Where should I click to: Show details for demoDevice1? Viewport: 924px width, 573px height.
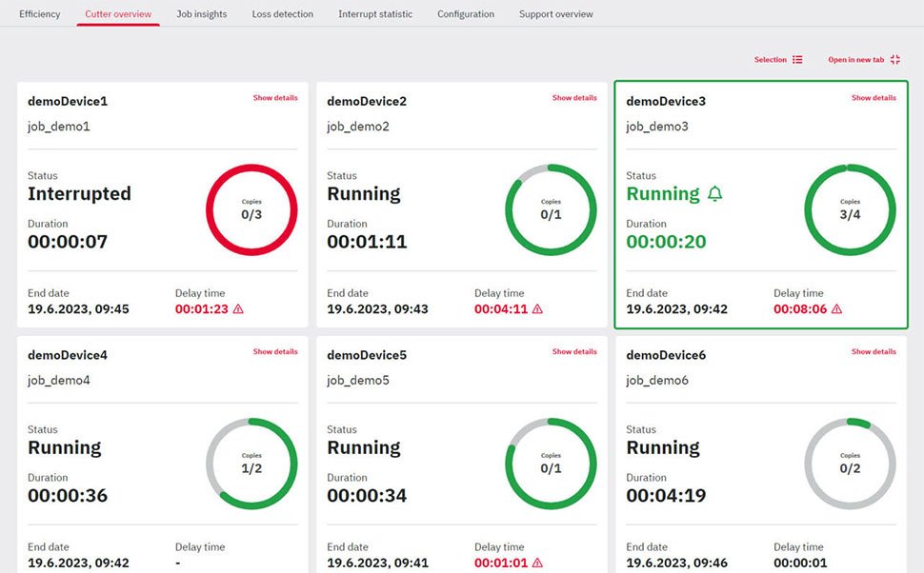pyautogui.click(x=275, y=98)
